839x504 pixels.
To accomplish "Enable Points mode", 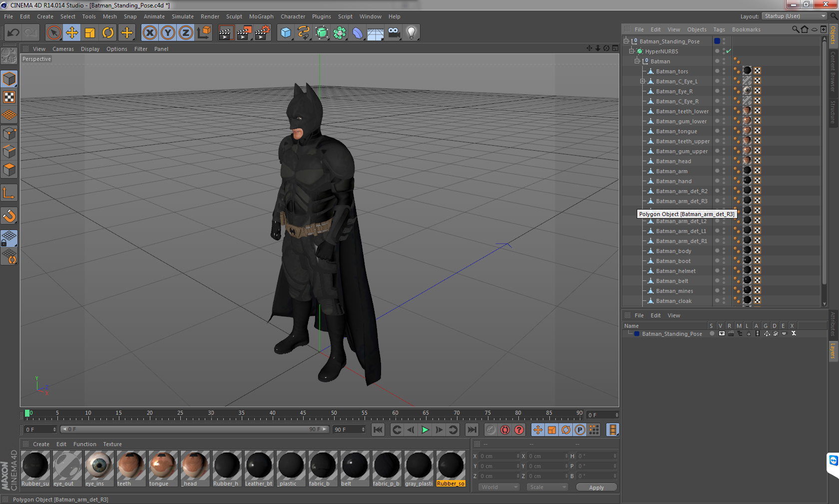I will 9,133.
